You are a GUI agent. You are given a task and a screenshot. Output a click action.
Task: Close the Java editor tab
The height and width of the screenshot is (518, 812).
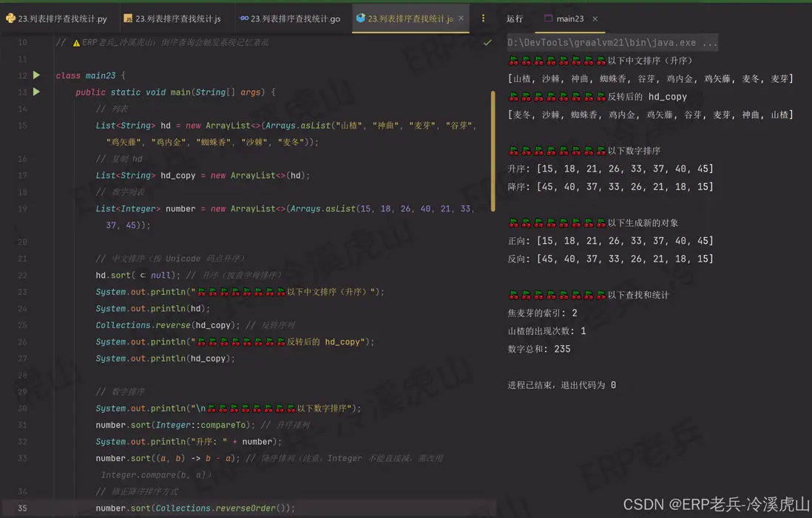tap(461, 18)
